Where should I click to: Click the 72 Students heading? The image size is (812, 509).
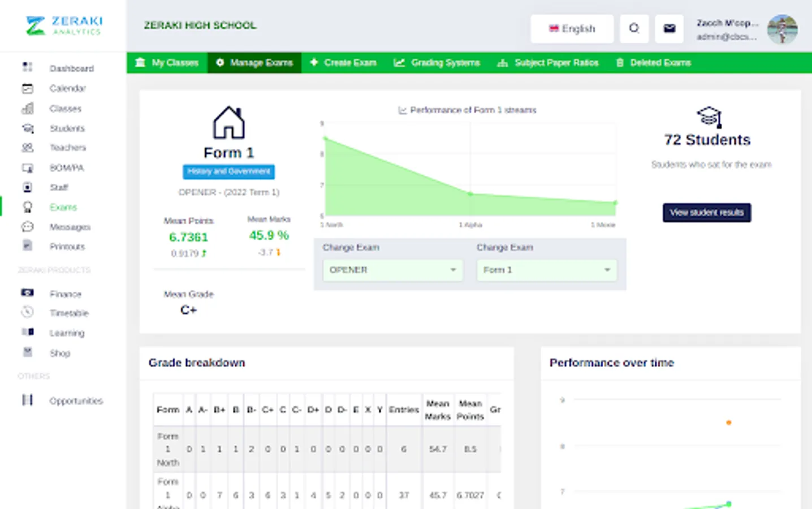click(x=707, y=140)
